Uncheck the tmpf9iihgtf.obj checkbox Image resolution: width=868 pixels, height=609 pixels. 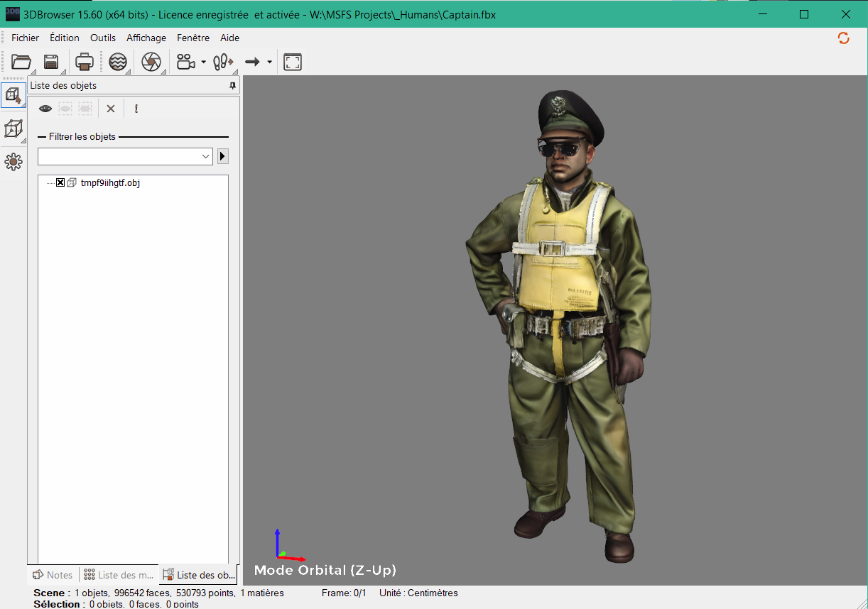(60, 183)
